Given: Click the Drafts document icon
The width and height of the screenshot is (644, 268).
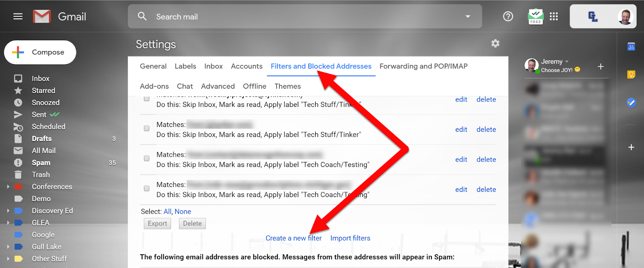Looking at the screenshot, I should 18,139.
